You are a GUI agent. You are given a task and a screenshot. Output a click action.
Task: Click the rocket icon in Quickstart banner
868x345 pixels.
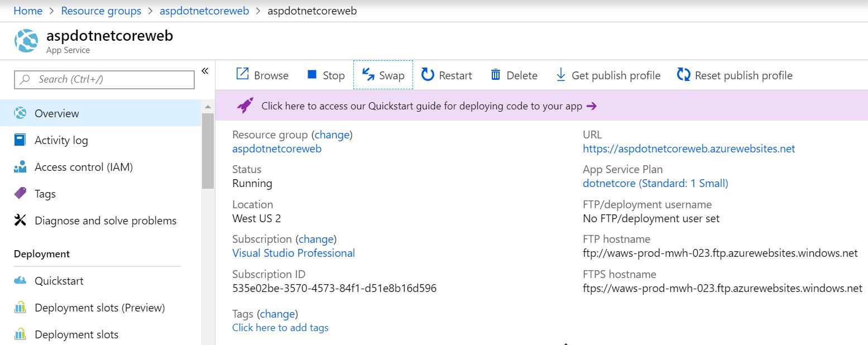tap(244, 106)
